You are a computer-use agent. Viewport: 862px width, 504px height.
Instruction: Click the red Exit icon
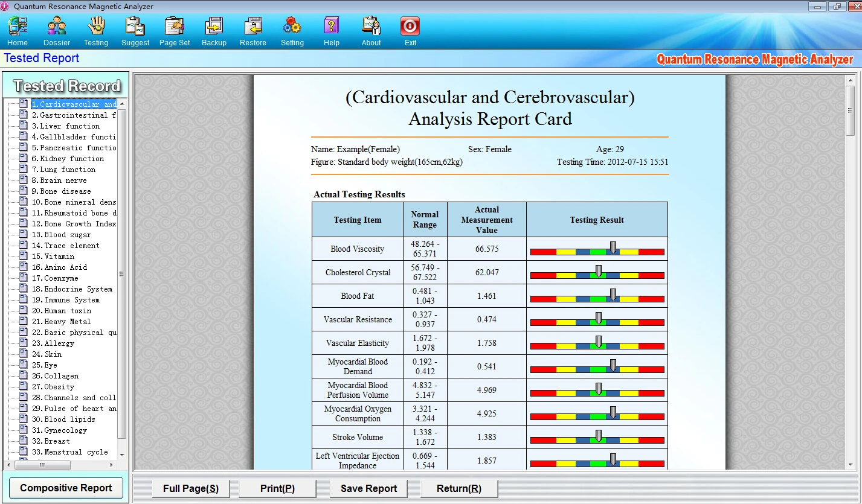(410, 27)
